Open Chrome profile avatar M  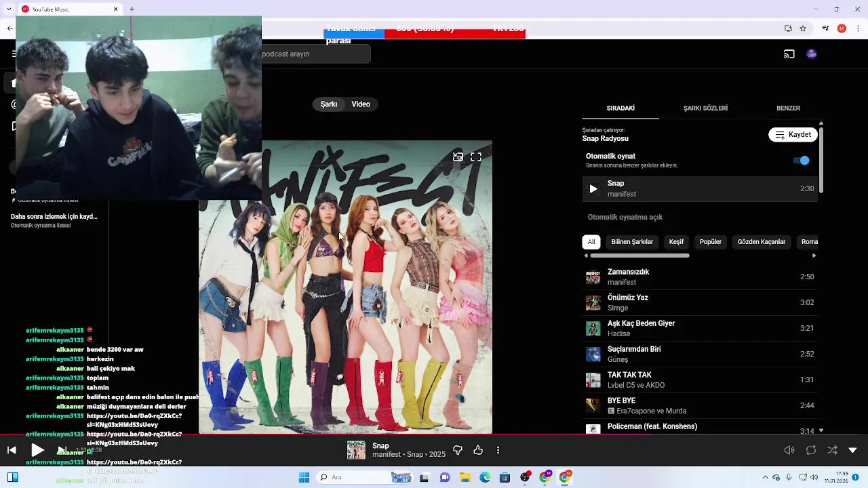842,28
